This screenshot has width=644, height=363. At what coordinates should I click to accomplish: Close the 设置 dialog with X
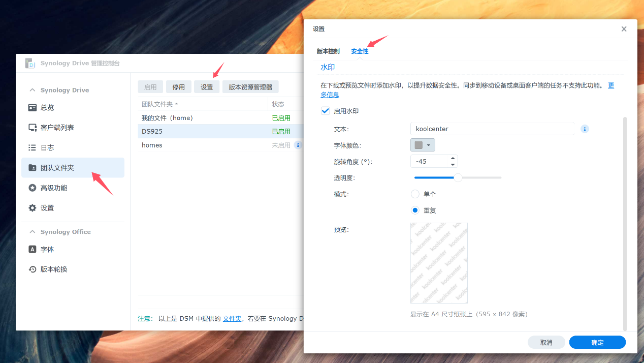coord(624,29)
